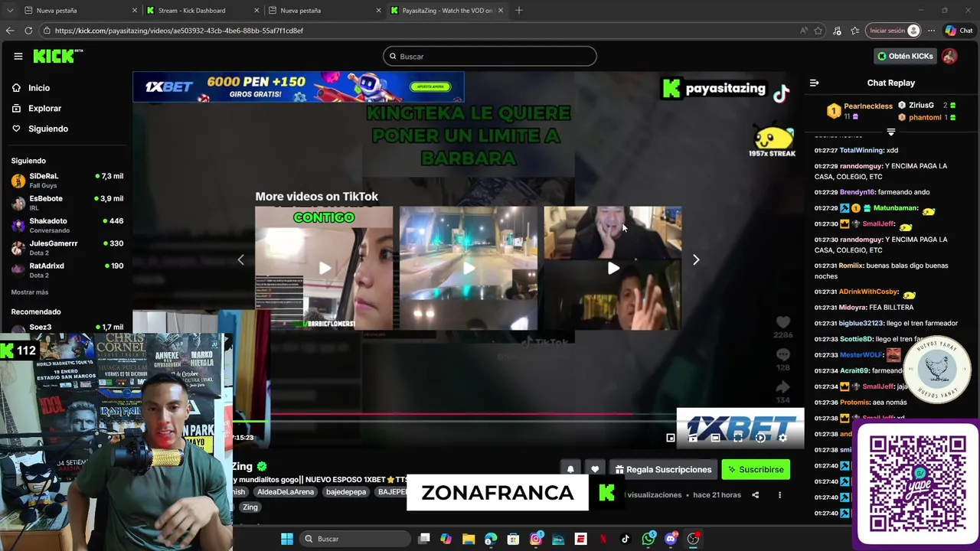Play the night street TikTok thumbnail
This screenshot has width=980, height=551.
469,268
